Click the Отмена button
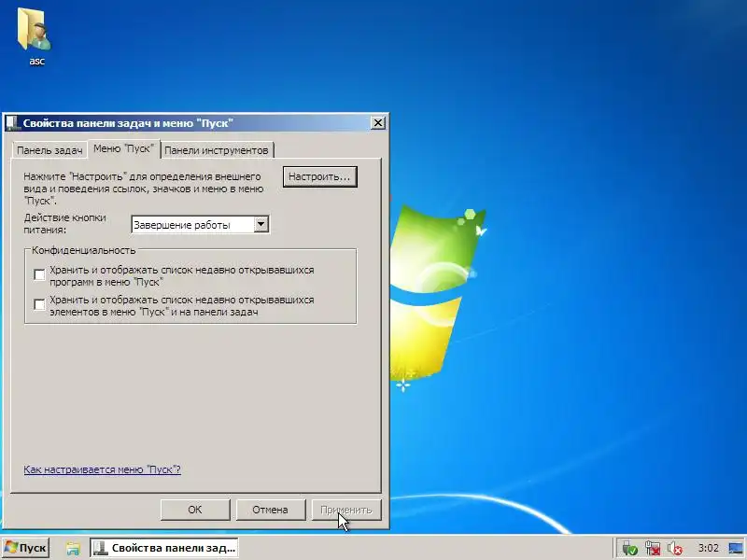747x560 pixels. coord(270,510)
